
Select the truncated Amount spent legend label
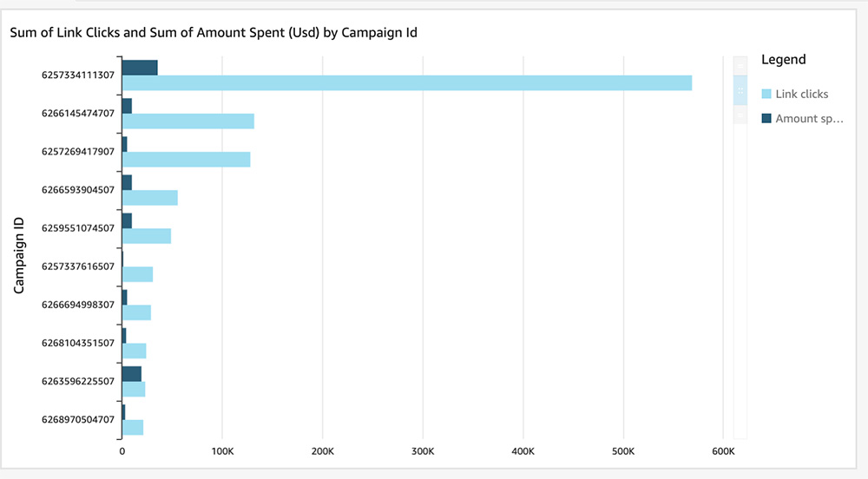coord(809,118)
